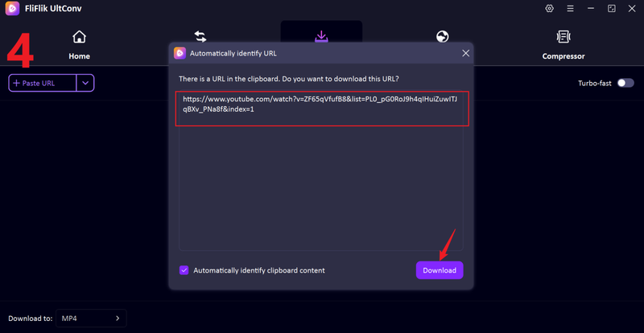Viewport: 644px width, 333px height.
Task: Click the purple Download button
Action: (440, 270)
